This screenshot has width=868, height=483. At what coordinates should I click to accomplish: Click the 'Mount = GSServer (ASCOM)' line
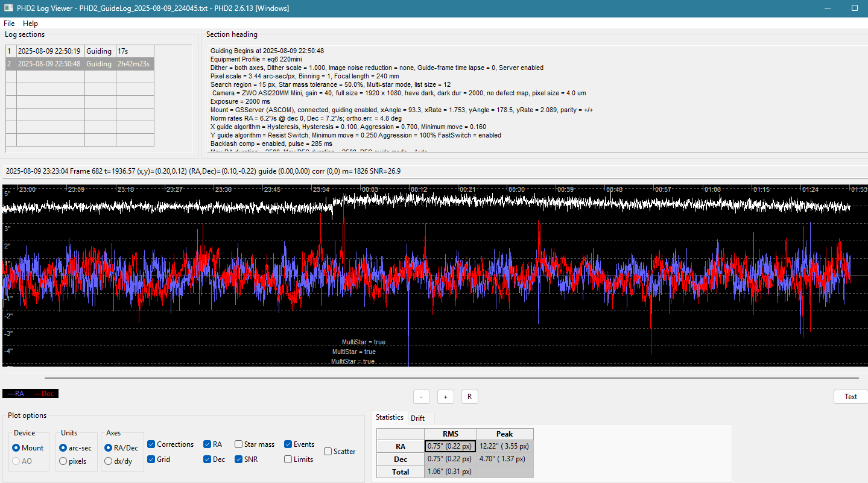402,110
